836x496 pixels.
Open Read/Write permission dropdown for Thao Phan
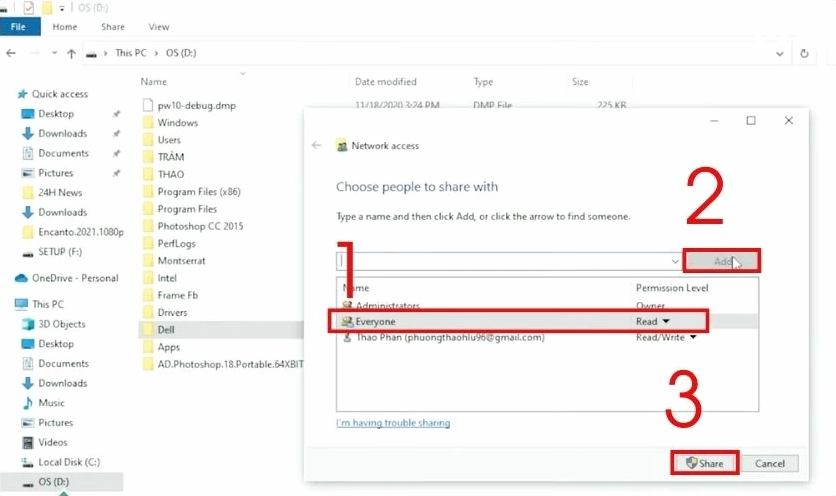691,337
